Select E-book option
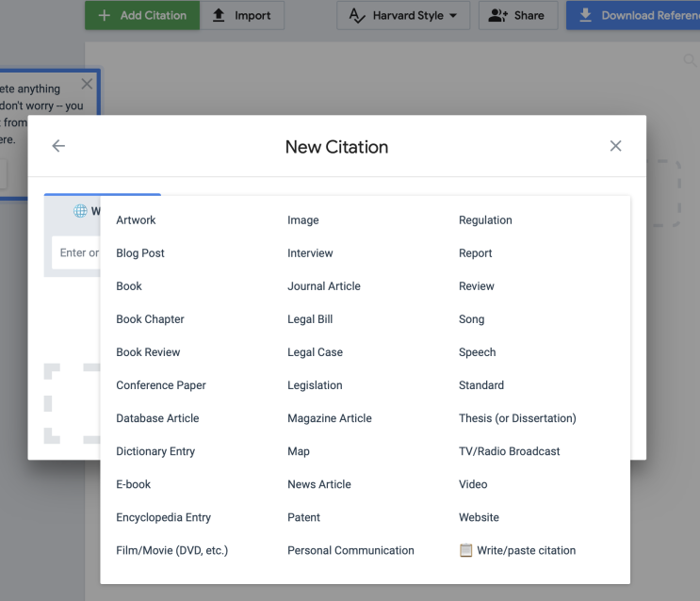Screen dimensions: 700x601 pos(133,484)
